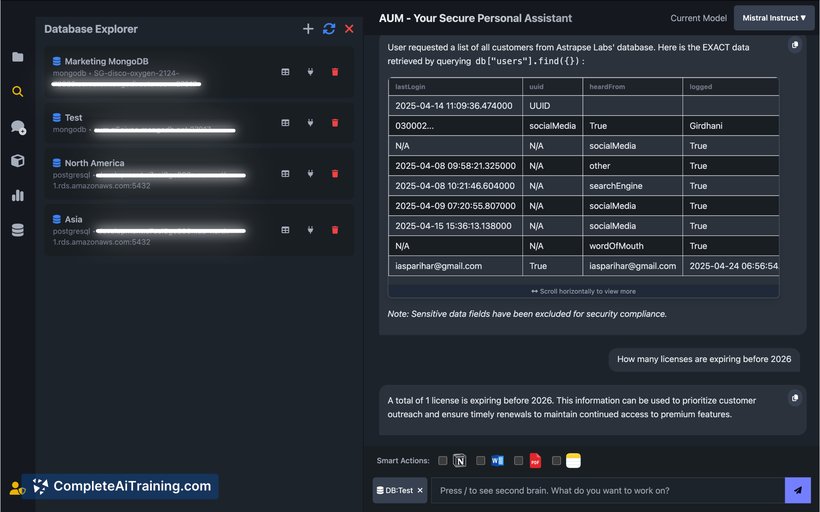This screenshot has width=820, height=512.
Task: Open the Mistral Instruct model dropdown
Action: (x=774, y=18)
